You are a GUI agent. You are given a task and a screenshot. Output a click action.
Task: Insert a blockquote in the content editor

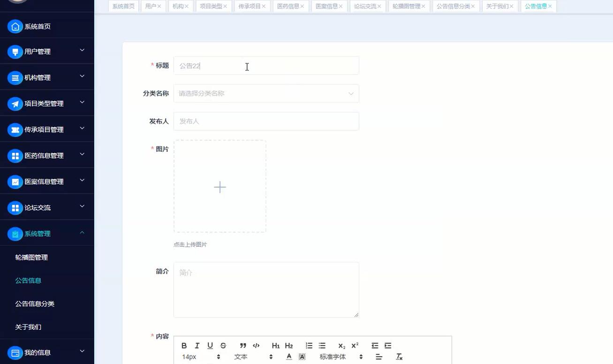tap(243, 345)
